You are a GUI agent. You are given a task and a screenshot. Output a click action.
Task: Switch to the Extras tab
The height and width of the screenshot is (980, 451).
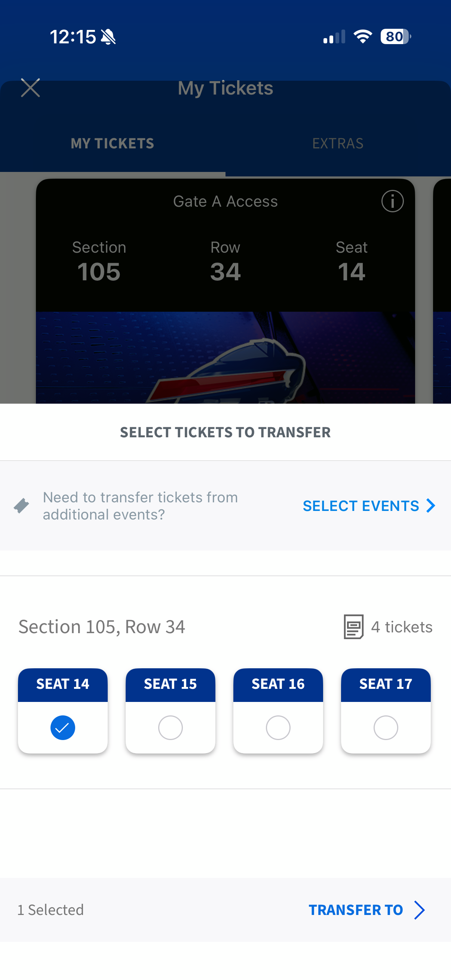coord(338,144)
